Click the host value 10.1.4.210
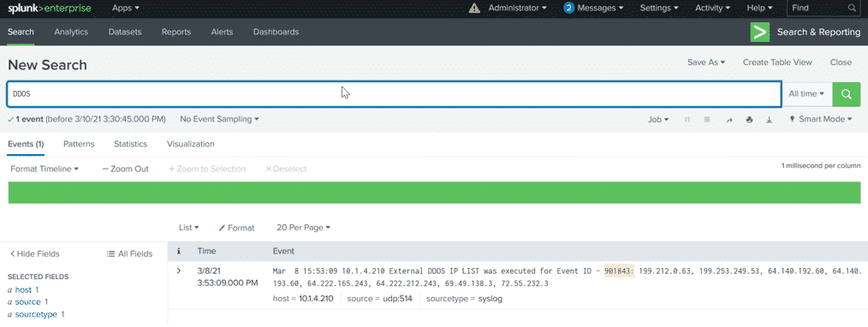The height and width of the screenshot is (327, 868). tap(315, 299)
